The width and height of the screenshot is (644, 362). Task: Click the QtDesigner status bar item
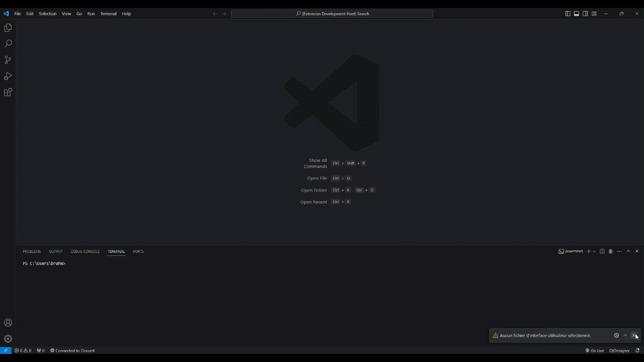(619, 351)
